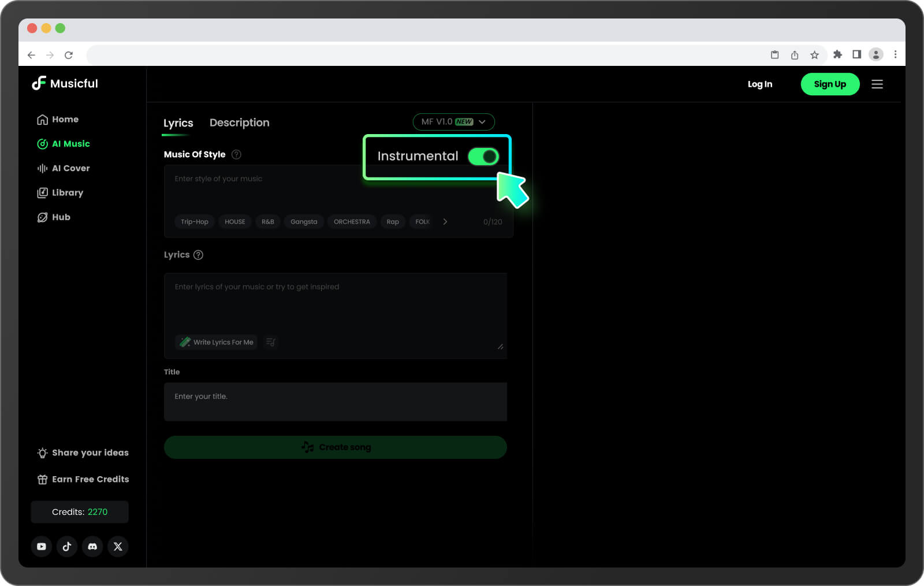
Task: Show more style tags with the chevron
Action: (445, 222)
